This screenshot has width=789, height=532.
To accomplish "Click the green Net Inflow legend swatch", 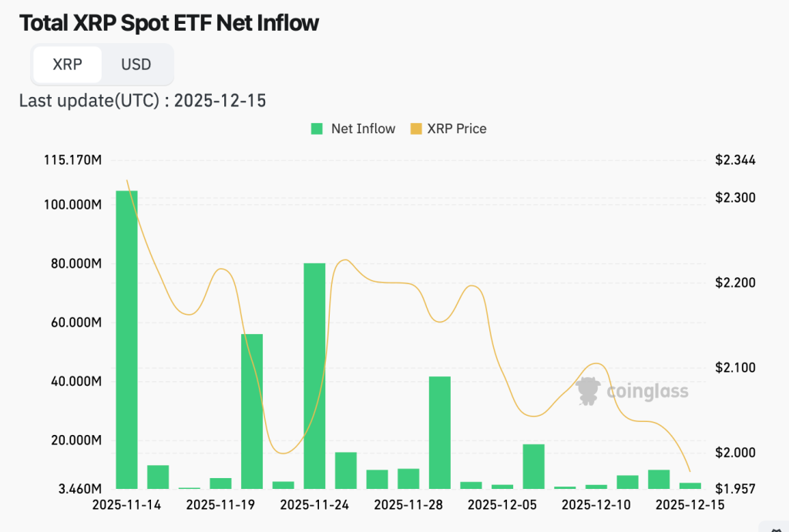I will coord(317,129).
